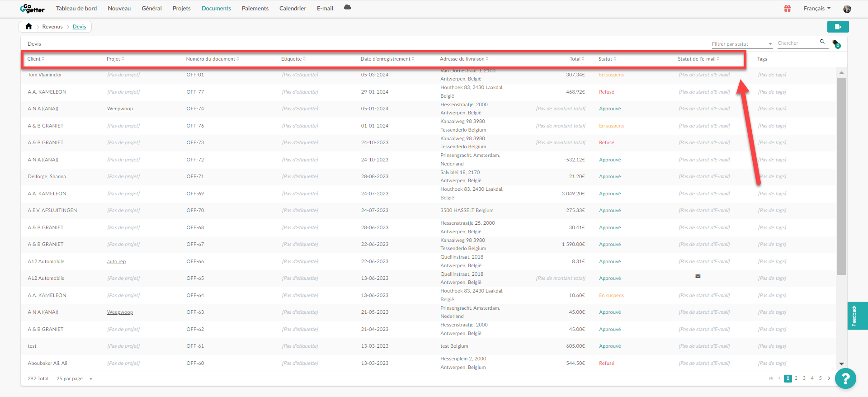Click the scrollbar up arrow
The image size is (868, 397).
[841, 73]
